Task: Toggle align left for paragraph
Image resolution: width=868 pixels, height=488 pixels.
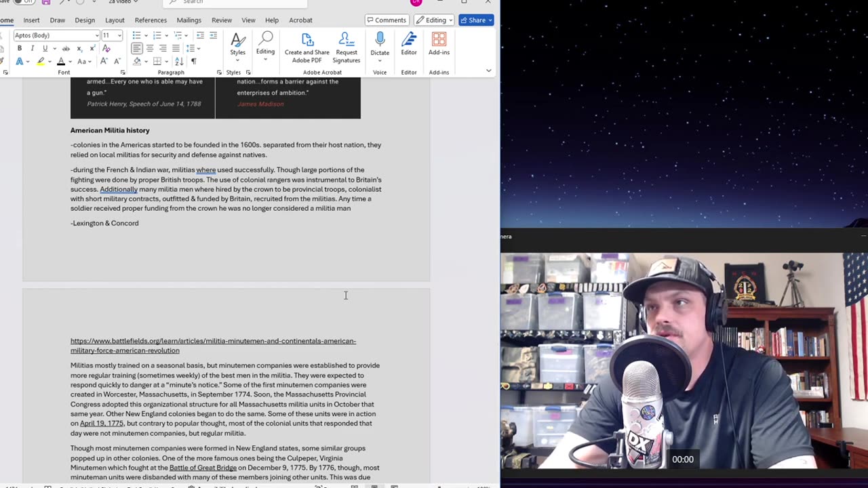Action: pyautogui.click(x=137, y=48)
